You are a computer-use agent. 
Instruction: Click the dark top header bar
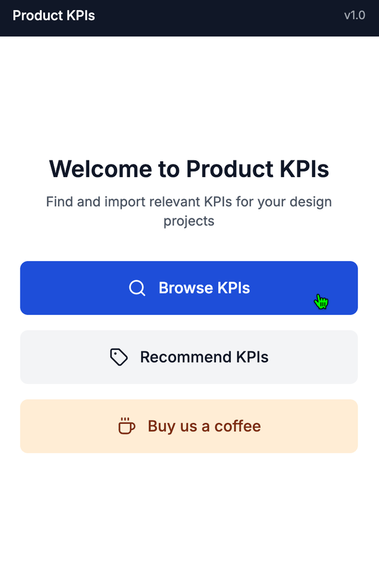[x=189, y=18]
